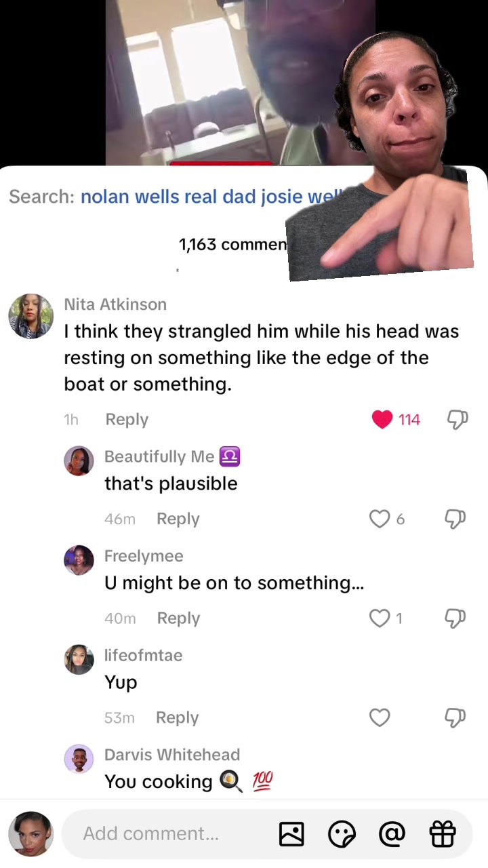Image resolution: width=488 pixels, height=868 pixels.
Task: Reply to Freelymee's comment
Action: [x=178, y=618]
